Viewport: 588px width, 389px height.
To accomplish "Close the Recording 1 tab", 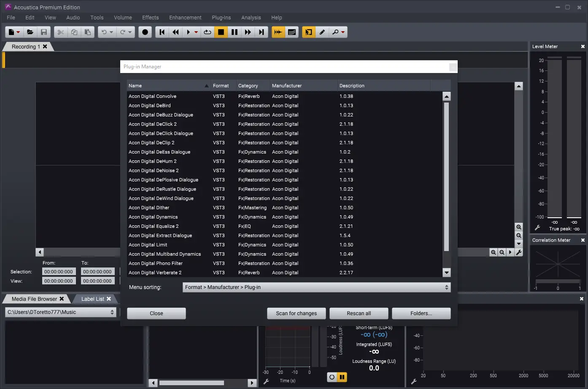I will click(45, 46).
